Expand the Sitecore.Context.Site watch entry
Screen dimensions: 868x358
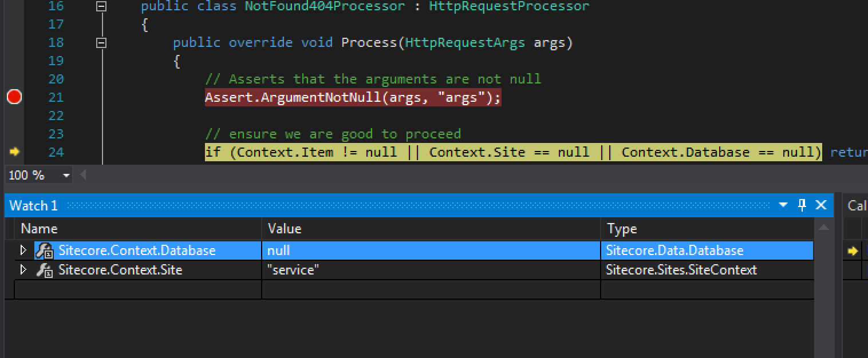[23, 269]
